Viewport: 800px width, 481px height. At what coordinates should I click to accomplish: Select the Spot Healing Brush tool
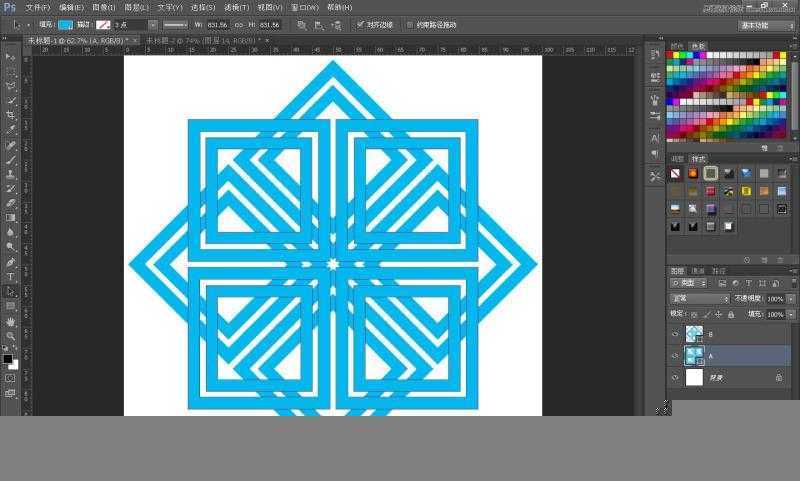10,145
